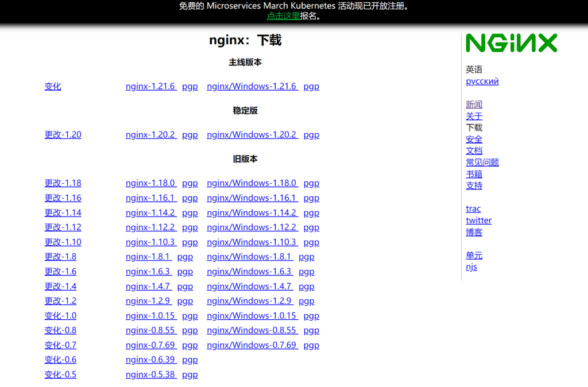Download nginx-1.21.6 mainline version
This screenshot has height=387, width=588.
tap(150, 86)
